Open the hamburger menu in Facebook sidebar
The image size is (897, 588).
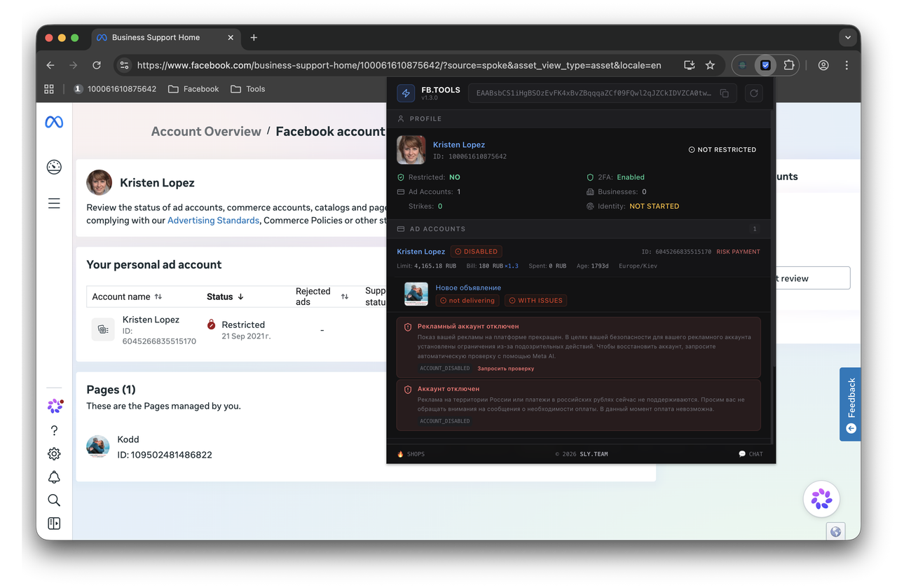pyautogui.click(x=54, y=203)
